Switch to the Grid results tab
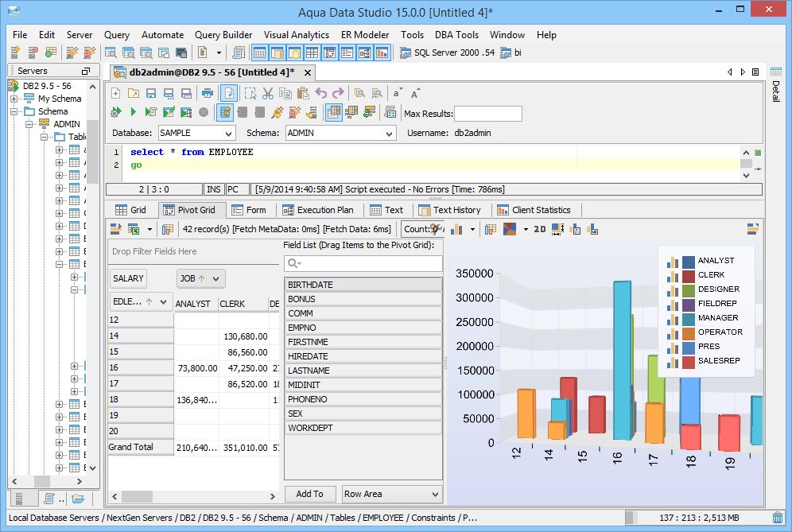The image size is (792, 532). (131, 210)
